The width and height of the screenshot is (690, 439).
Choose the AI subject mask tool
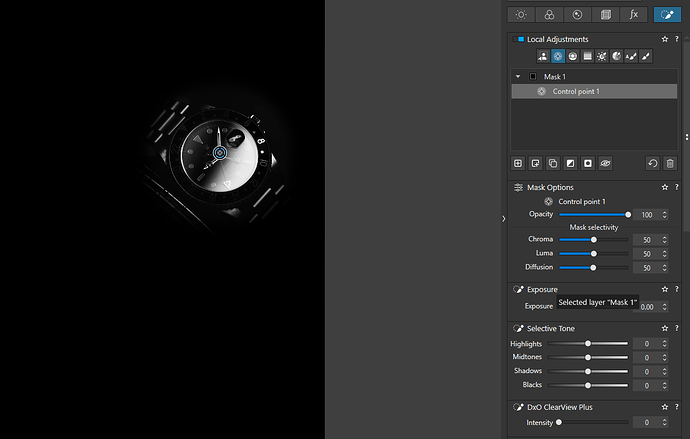pyautogui.click(x=543, y=57)
